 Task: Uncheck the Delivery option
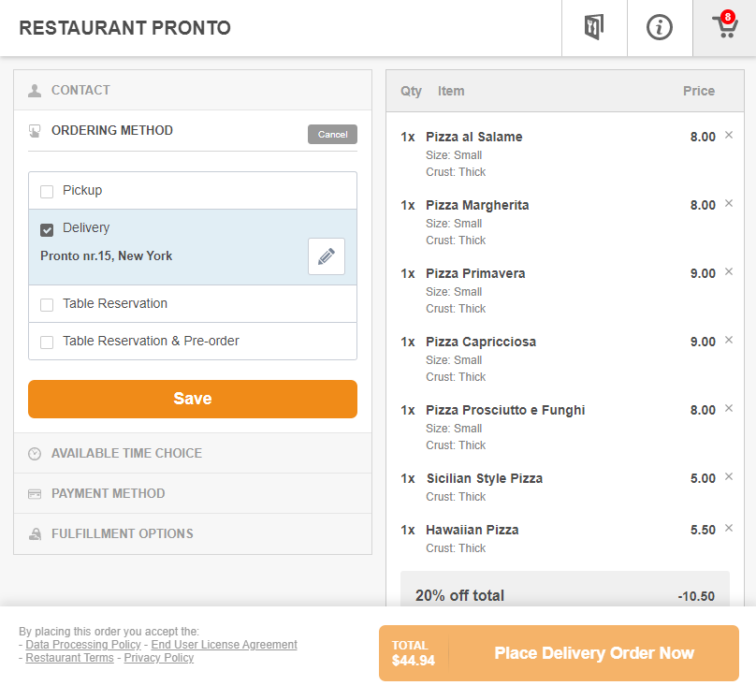pyautogui.click(x=47, y=227)
